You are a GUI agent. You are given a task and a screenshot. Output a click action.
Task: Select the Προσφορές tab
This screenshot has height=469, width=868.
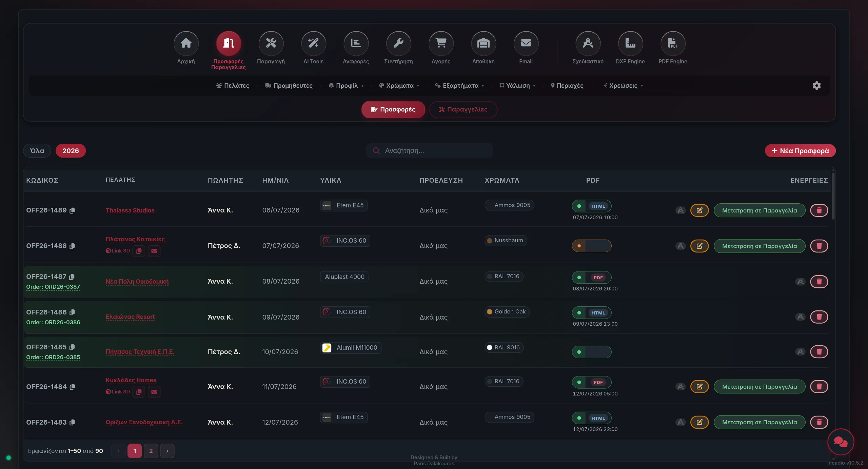(x=393, y=109)
